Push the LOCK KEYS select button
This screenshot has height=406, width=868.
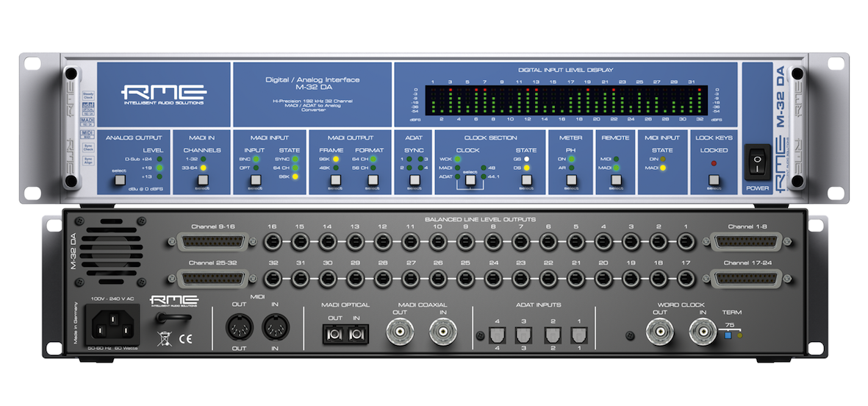click(x=714, y=180)
